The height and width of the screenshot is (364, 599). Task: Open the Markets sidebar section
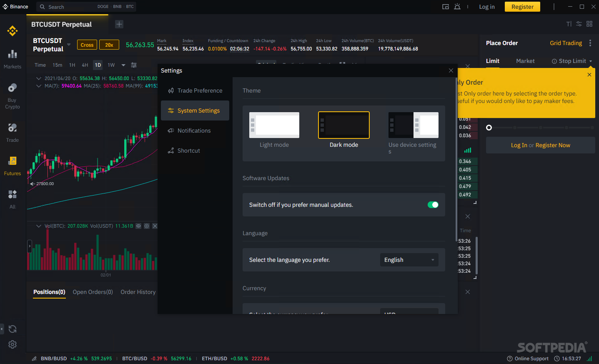pos(13,59)
